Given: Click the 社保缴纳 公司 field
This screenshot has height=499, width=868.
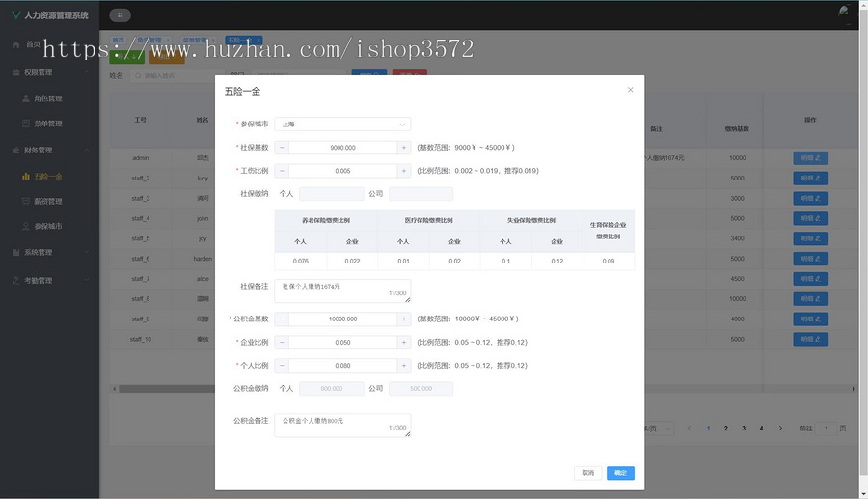Looking at the screenshot, I should [420, 194].
